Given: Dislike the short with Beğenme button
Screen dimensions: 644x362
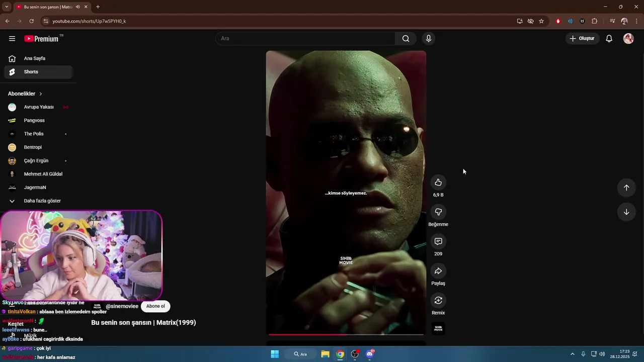Looking at the screenshot, I should coord(438,212).
